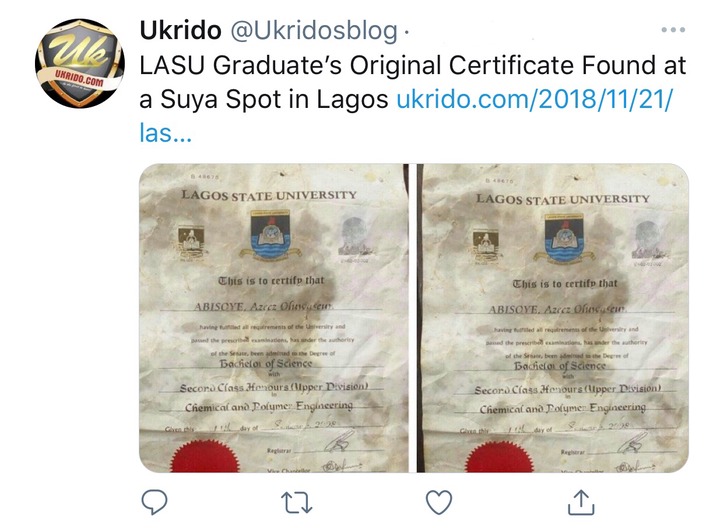Retweet using the arrows icon

[x=297, y=503]
